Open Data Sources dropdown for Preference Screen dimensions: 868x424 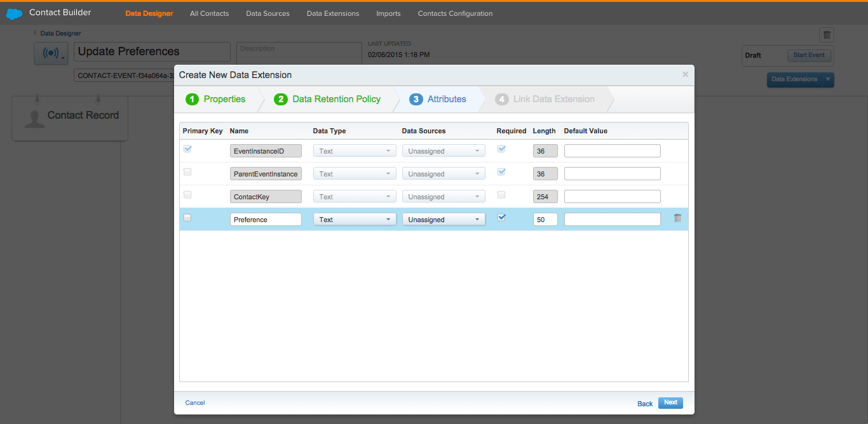point(444,220)
